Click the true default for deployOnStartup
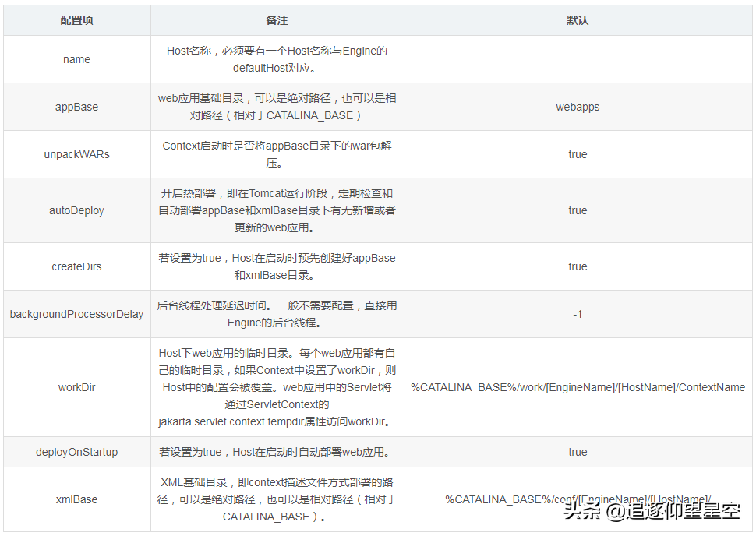This screenshot has width=756, height=536. (x=578, y=452)
